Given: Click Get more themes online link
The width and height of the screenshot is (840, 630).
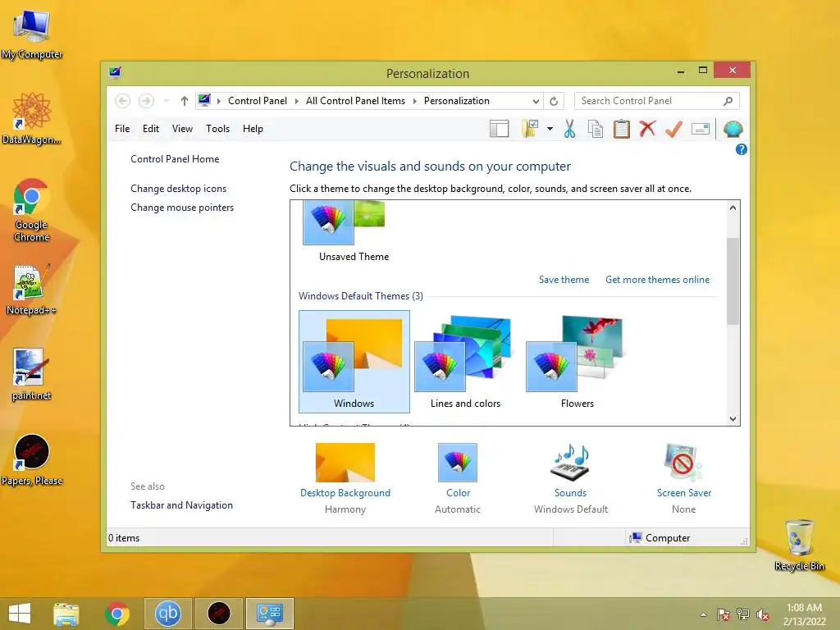Looking at the screenshot, I should [657, 280].
